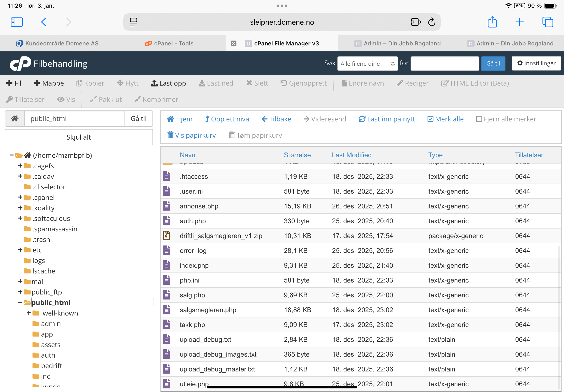Expand the .cagefs folder in tree

pos(20,166)
